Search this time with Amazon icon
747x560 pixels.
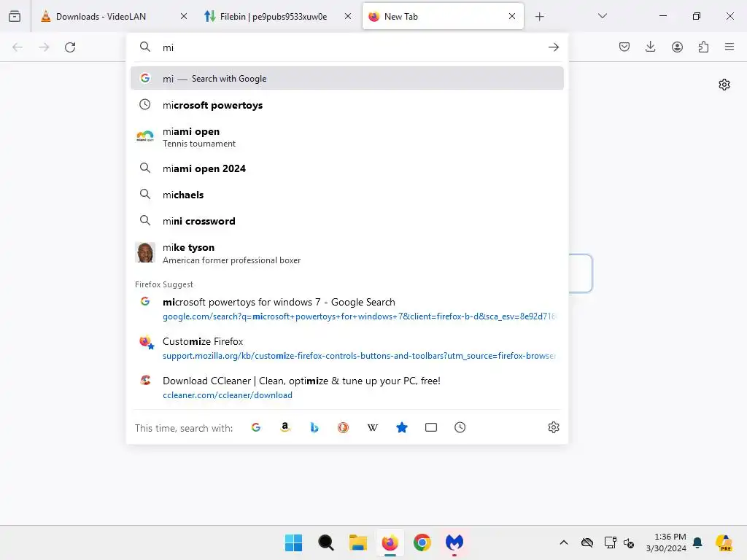pyautogui.click(x=285, y=427)
